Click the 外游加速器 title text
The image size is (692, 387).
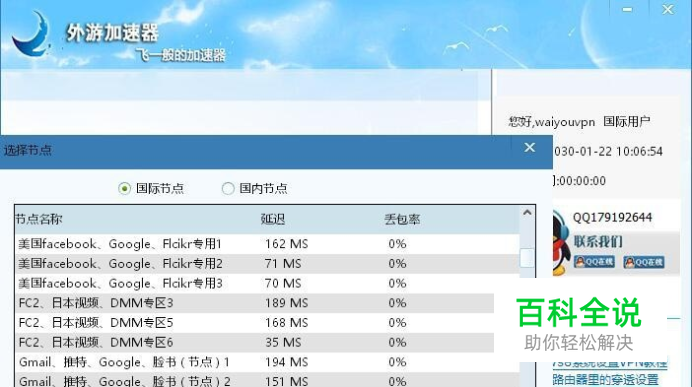(112, 33)
